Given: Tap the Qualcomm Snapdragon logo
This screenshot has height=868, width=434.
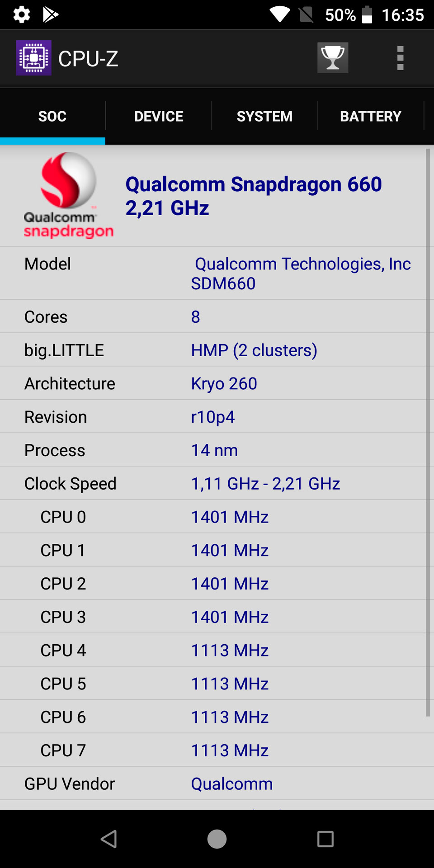Looking at the screenshot, I should pyautogui.click(x=68, y=195).
